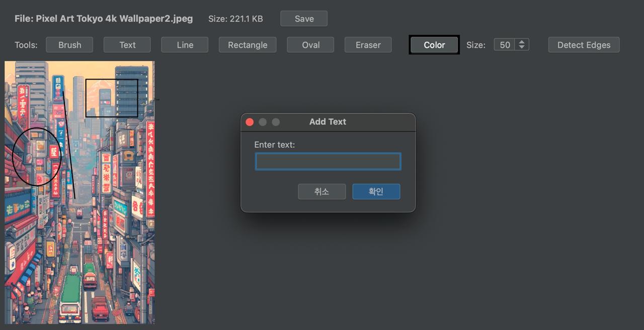
Task: Select the Eraser tool
Action: 368,44
